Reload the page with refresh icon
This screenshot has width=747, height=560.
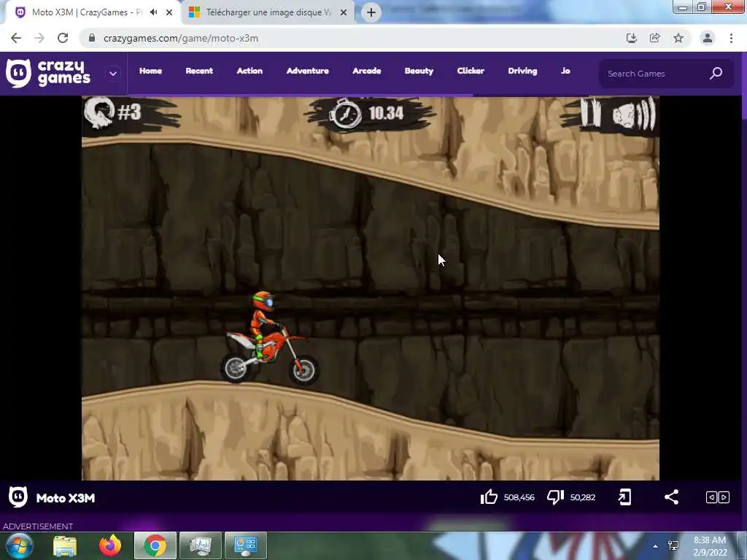[x=63, y=38]
